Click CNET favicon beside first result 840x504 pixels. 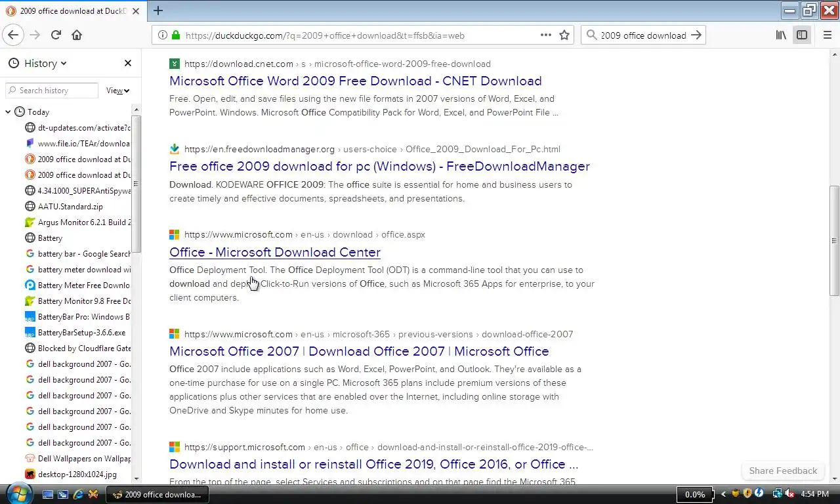point(175,64)
